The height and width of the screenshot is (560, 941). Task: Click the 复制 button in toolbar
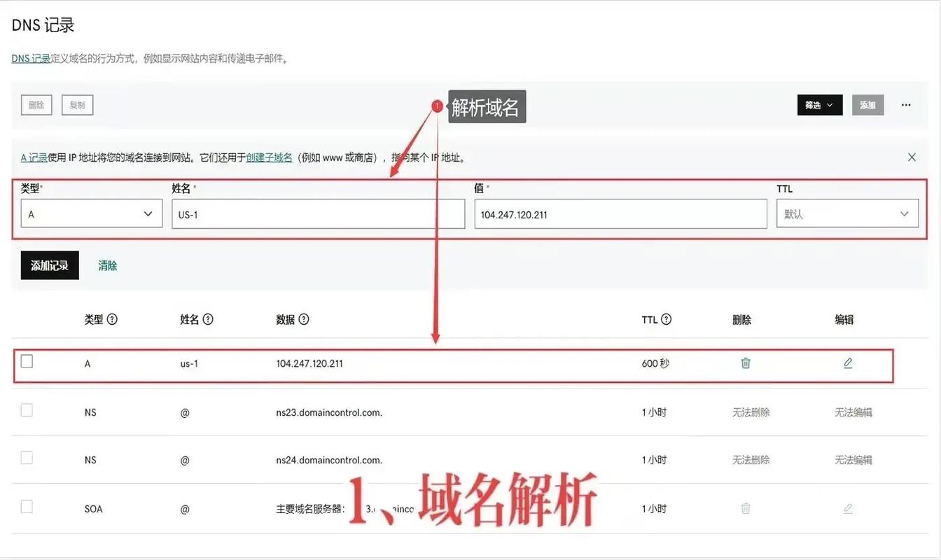[x=77, y=105]
